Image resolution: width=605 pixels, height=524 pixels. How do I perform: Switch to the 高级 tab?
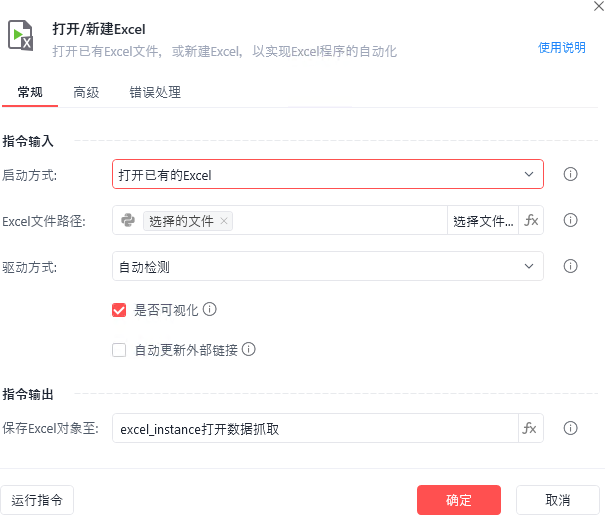[86, 92]
